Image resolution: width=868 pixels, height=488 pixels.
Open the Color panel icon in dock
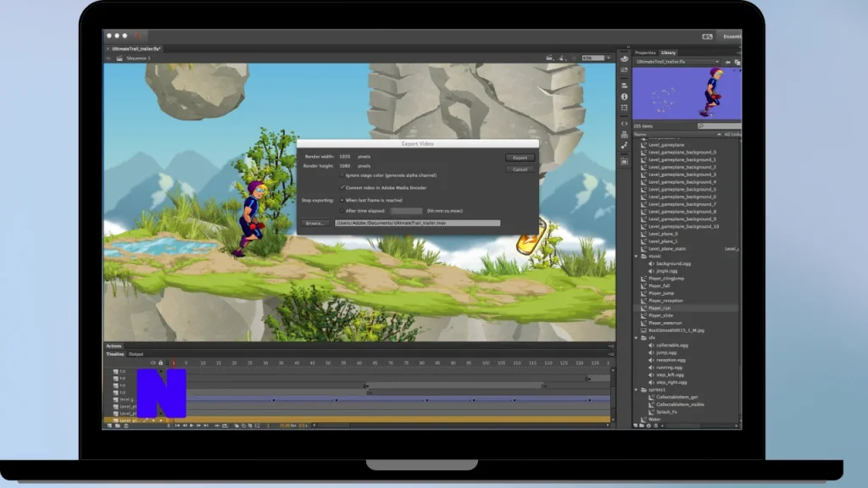[625, 58]
